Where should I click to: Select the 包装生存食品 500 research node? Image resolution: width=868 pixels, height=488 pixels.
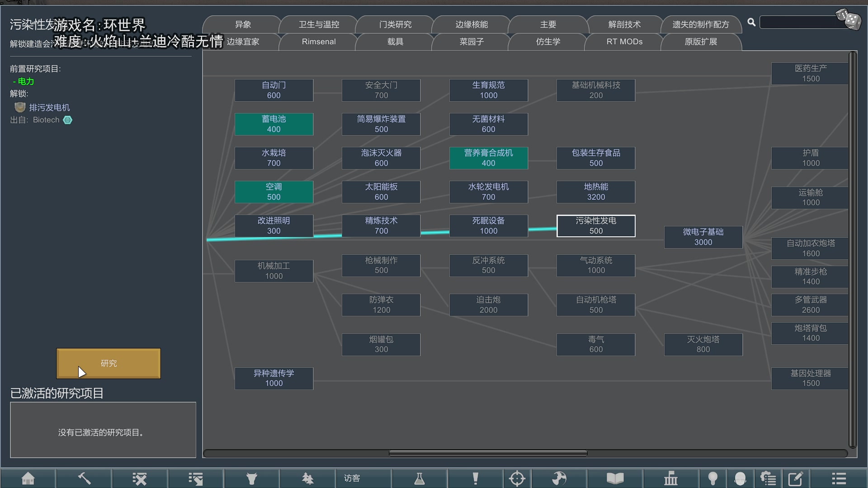pyautogui.click(x=596, y=158)
